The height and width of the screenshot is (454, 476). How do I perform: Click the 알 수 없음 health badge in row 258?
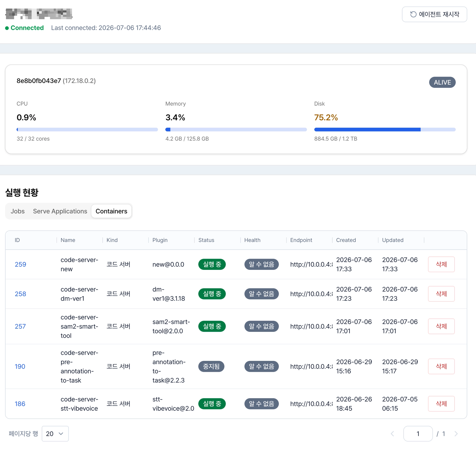(x=261, y=294)
